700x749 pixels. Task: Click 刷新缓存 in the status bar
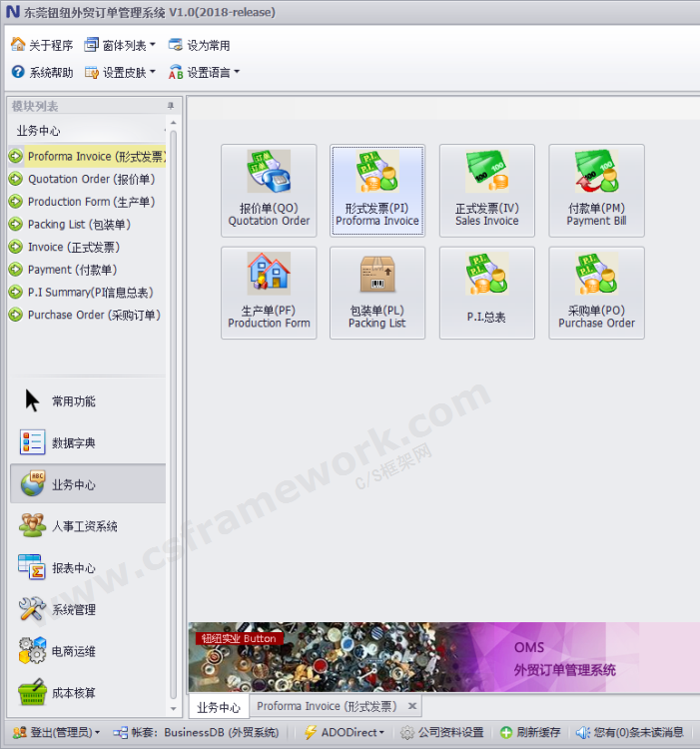pyautogui.click(x=529, y=732)
